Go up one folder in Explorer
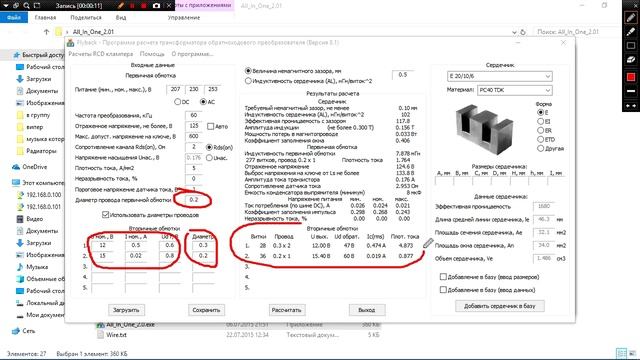640x360 pixels. click(x=46, y=32)
